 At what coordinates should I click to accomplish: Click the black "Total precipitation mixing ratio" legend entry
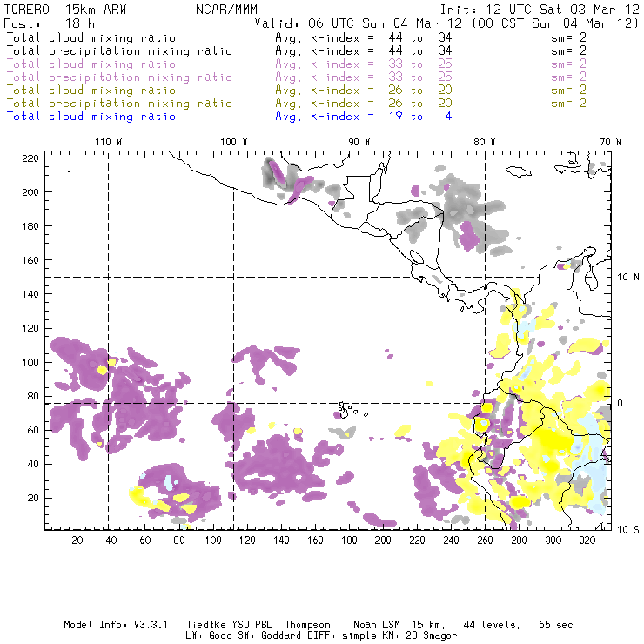119,51
